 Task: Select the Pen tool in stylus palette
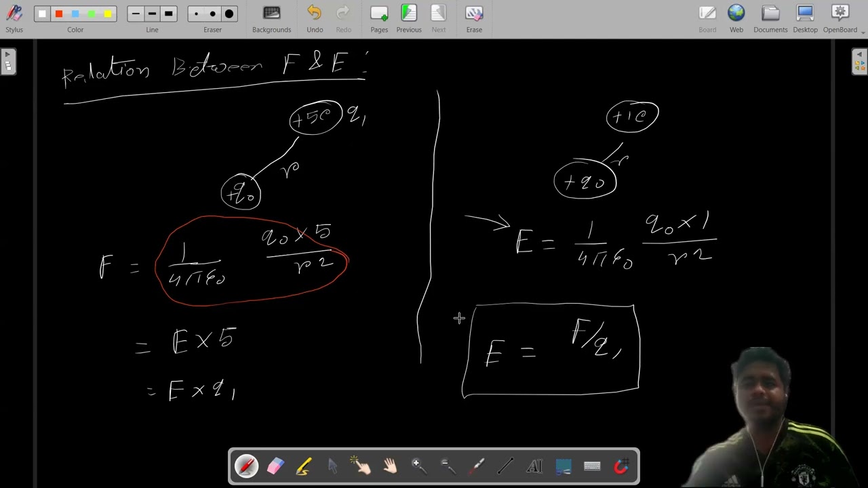[246, 466]
